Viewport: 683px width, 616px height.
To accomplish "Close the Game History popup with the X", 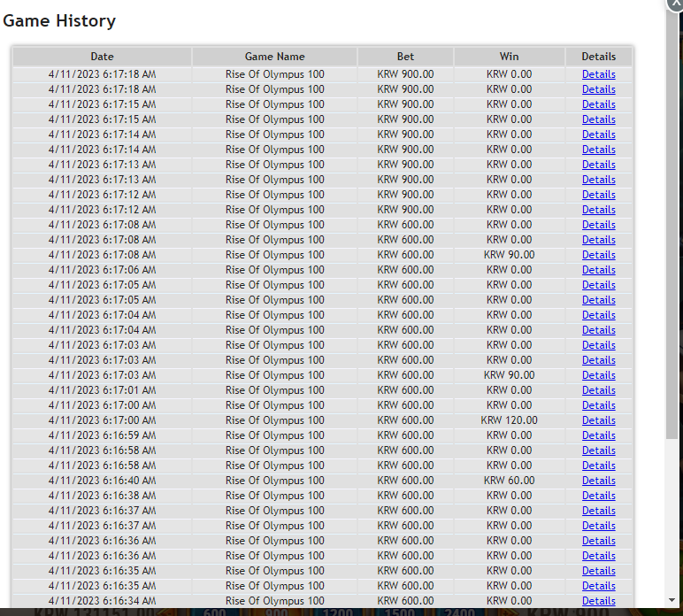I will tap(676, 4).
